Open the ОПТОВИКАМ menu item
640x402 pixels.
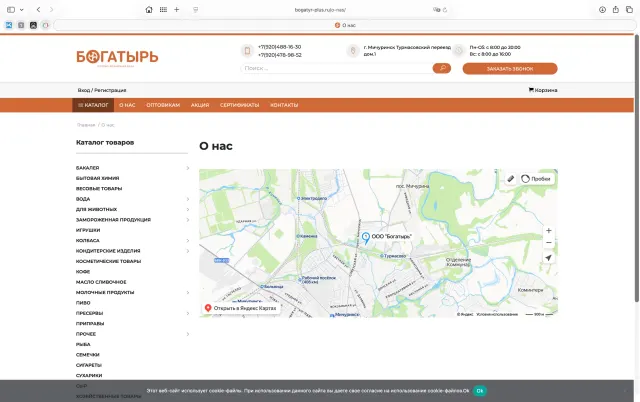click(x=163, y=105)
